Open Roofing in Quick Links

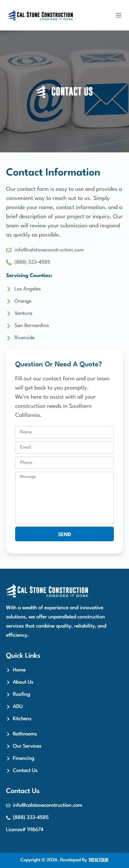click(22, 694)
